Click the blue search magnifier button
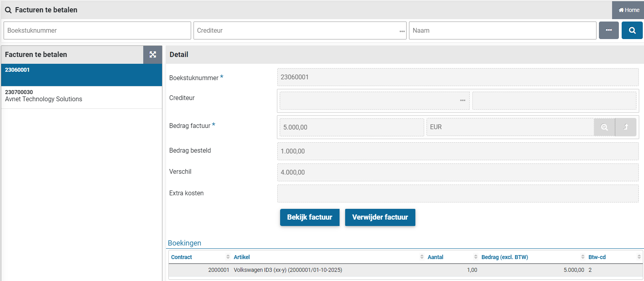This screenshot has width=644, height=281. point(632,30)
